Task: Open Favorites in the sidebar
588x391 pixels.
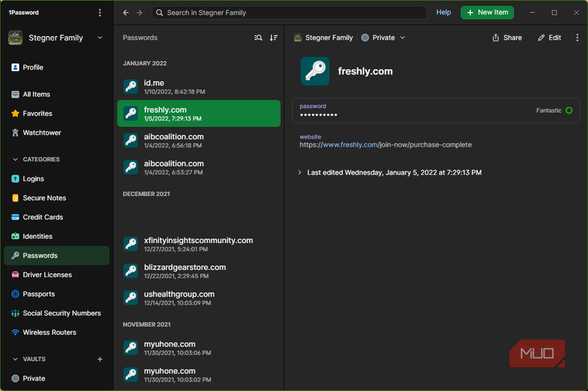Action: click(37, 113)
